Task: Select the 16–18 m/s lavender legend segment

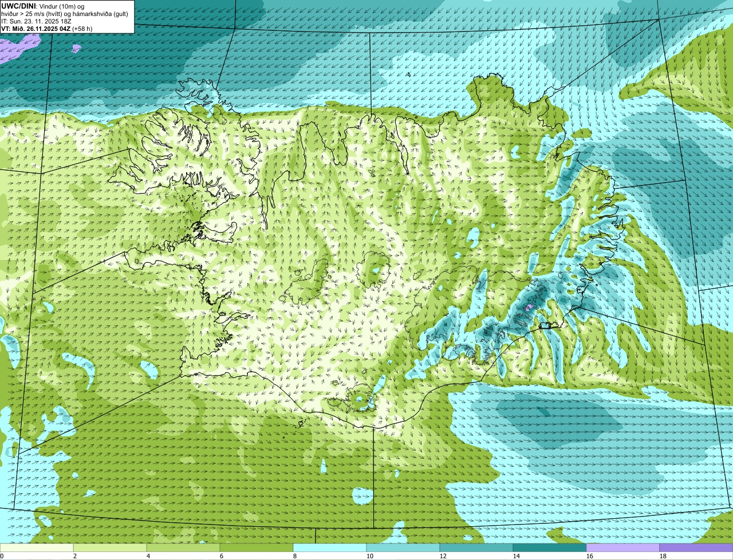Action: 623,548
